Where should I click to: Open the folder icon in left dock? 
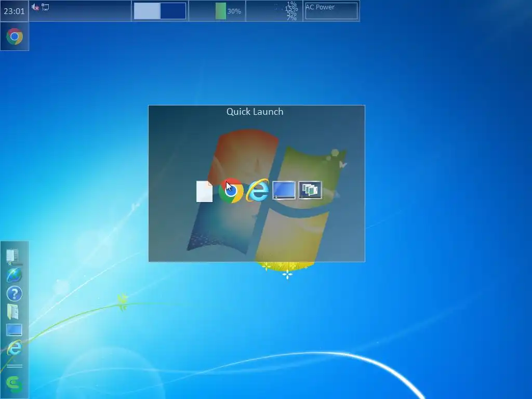click(13, 312)
